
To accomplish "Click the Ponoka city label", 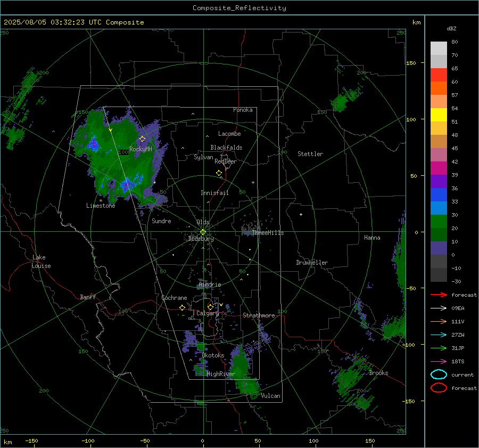I will click(243, 110).
